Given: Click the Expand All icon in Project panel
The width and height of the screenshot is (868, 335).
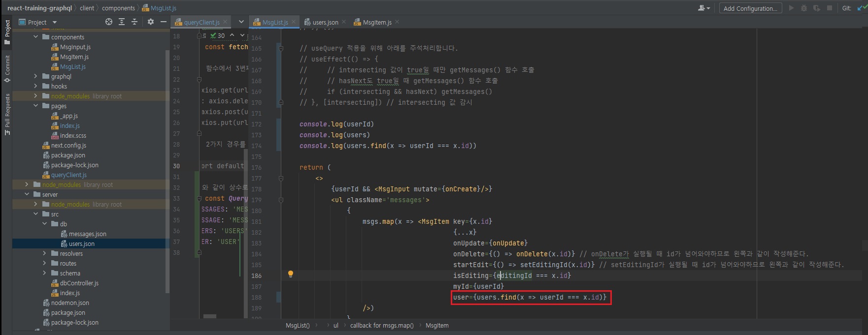Looking at the screenshot, I should (122, 22).
